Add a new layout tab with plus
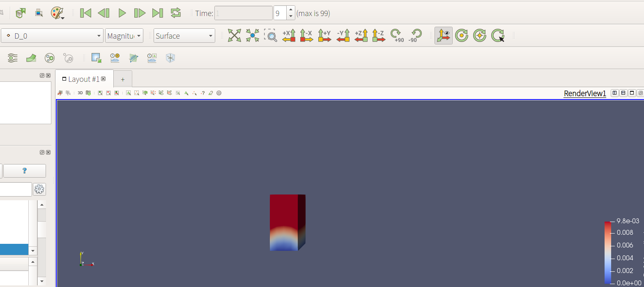 tap(122, 79)
